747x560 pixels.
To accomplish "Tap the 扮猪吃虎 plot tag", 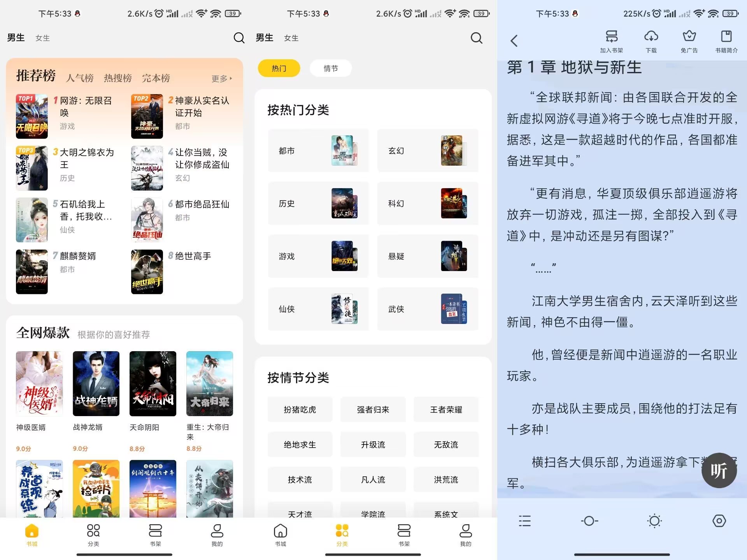I will pos(300,409).
